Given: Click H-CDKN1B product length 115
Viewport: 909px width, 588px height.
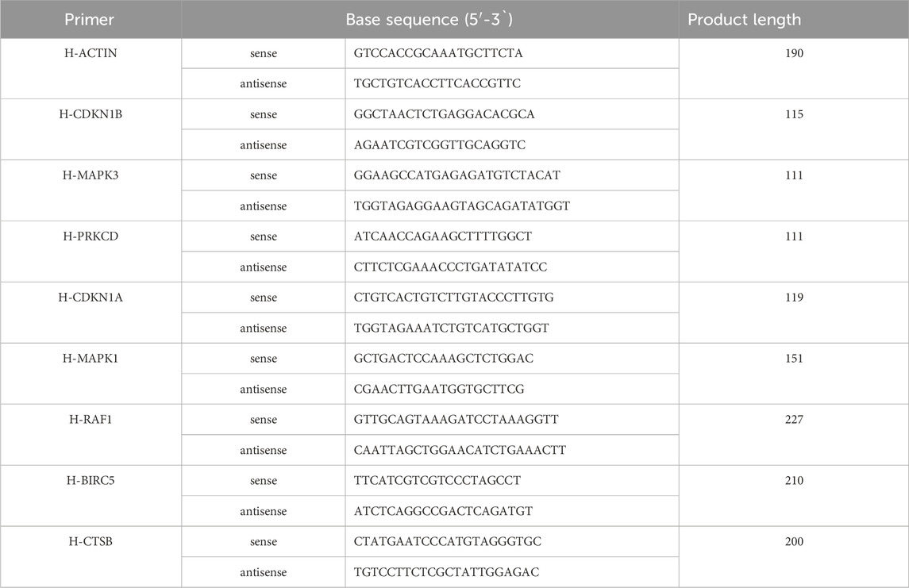Looking at the screenshot, I should pyautogui.click(x=794, y=114).
